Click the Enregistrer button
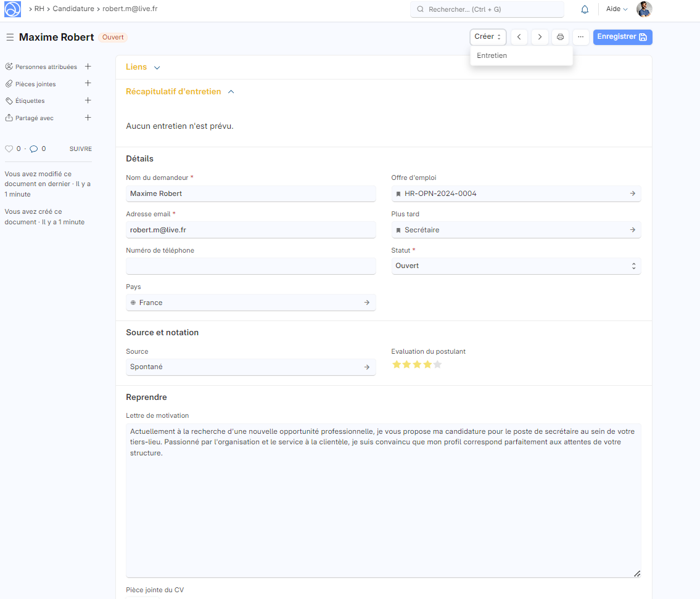The image size is (700, 599). tap(622, 37)
